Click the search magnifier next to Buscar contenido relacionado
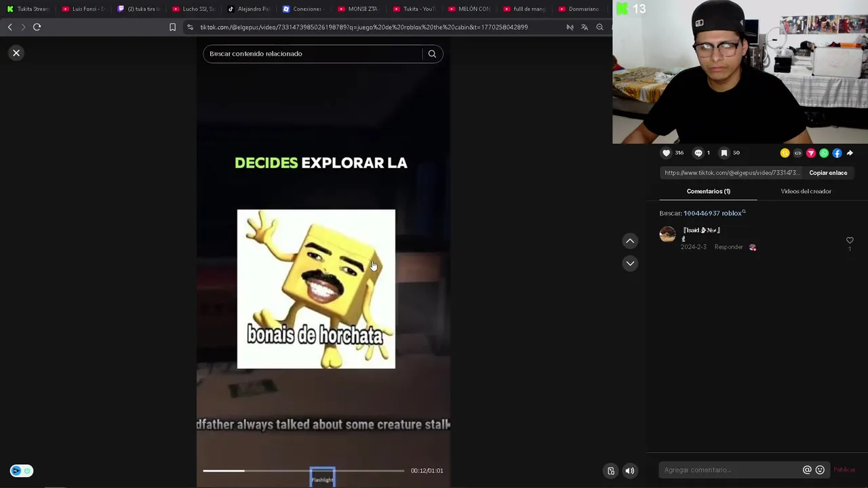 (x=432, y=54)
